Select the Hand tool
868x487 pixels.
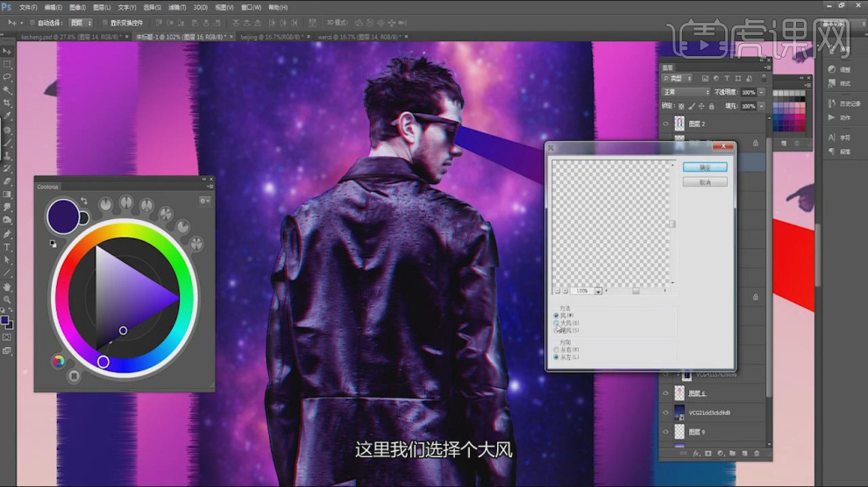click(x=7, y=287)
